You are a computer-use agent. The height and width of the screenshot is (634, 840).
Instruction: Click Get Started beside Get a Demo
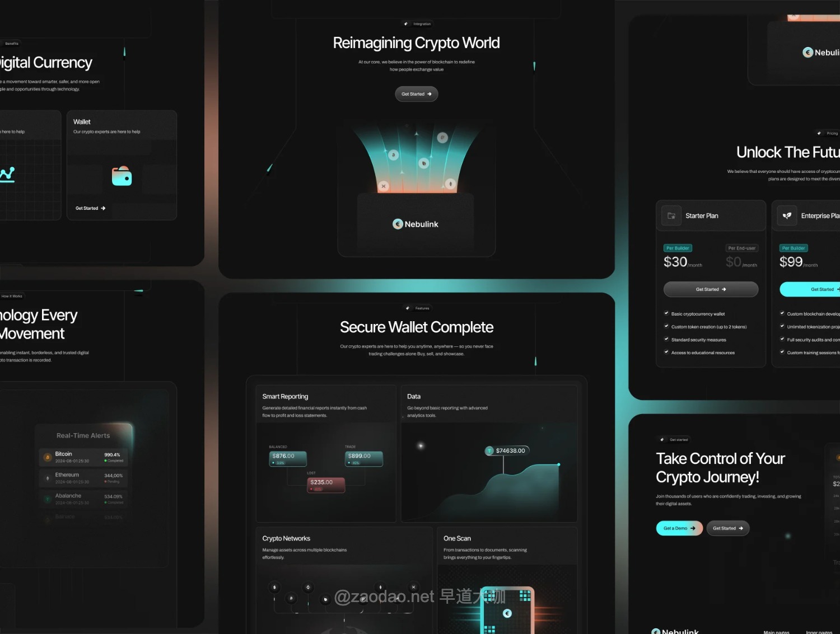tap(728, 528)
